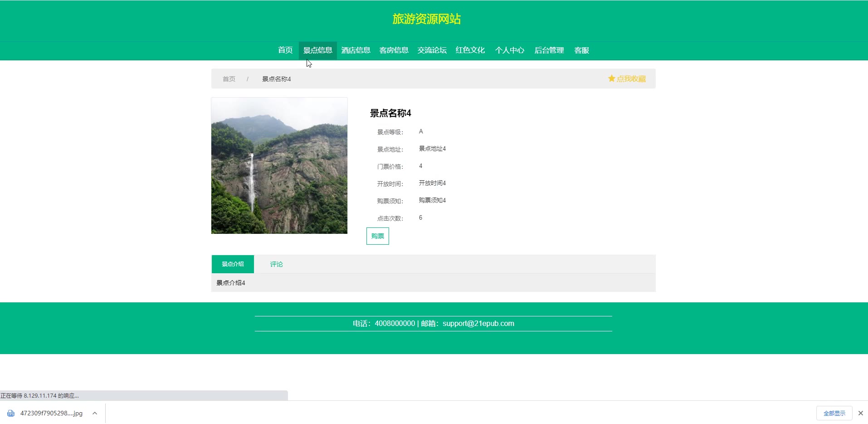
Task: Open 个人中心 from the navigation bar
Action: [x=509, y=50]
